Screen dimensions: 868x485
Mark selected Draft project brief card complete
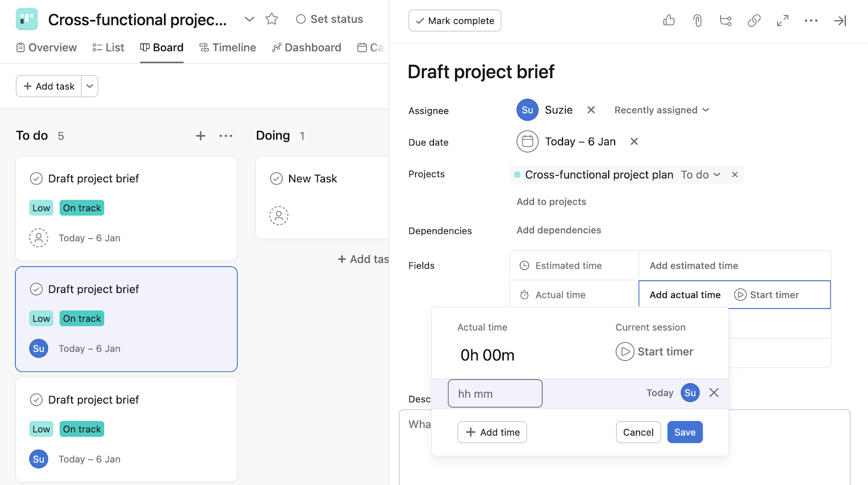coord(36,289)
